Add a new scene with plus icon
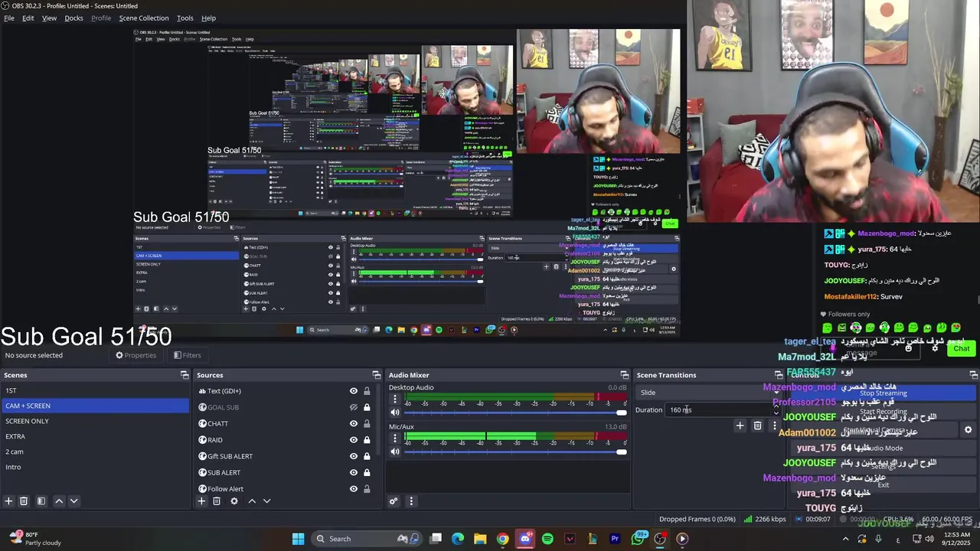The width and height of the screenshot is (980, 551). point(8,501)
